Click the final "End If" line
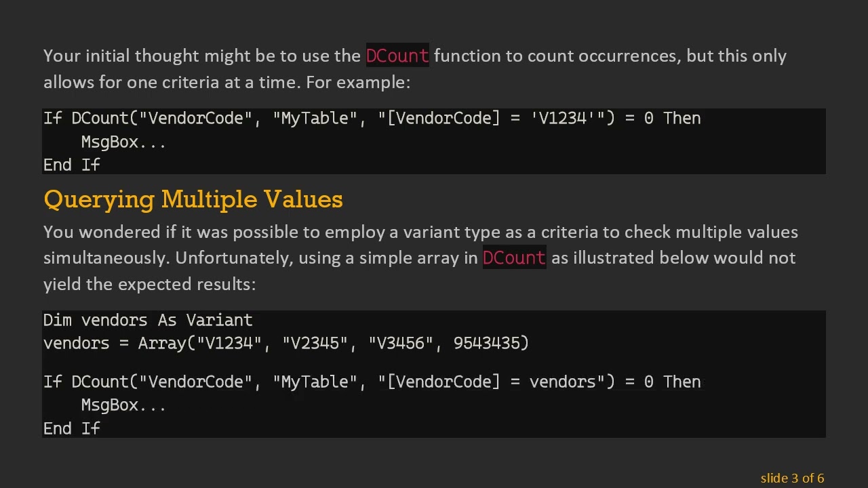 [72, 428]
